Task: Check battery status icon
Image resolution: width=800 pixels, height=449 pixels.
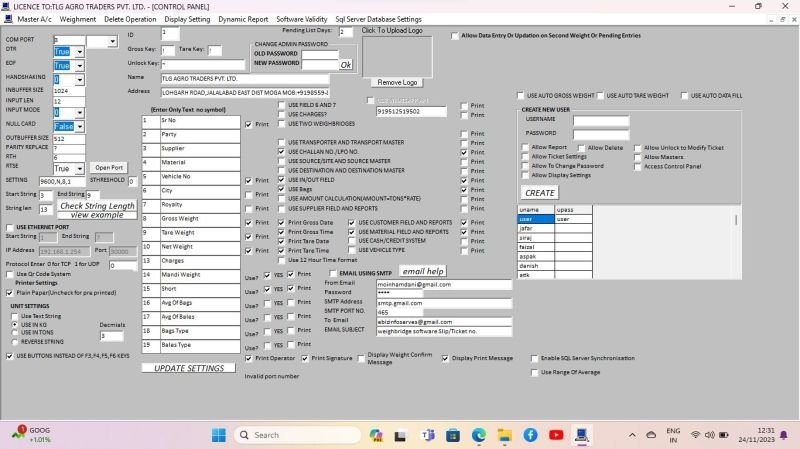Action: pos(723,435)
